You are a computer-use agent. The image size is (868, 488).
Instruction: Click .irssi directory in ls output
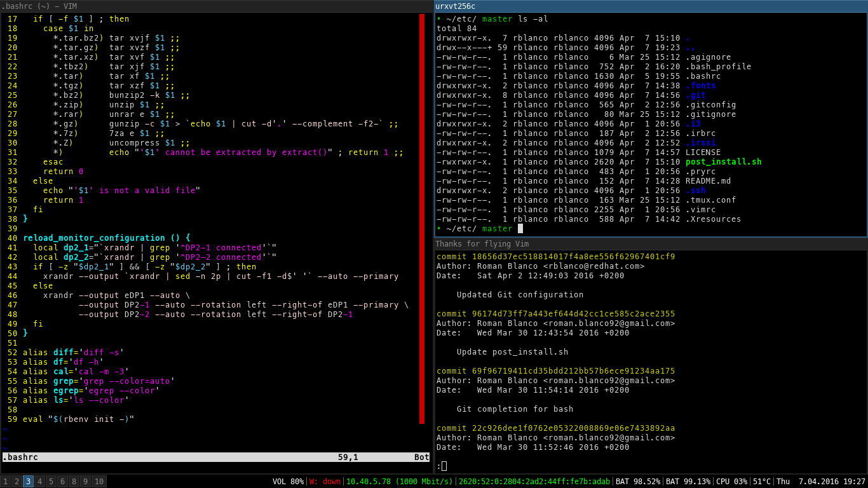[701, 143]
